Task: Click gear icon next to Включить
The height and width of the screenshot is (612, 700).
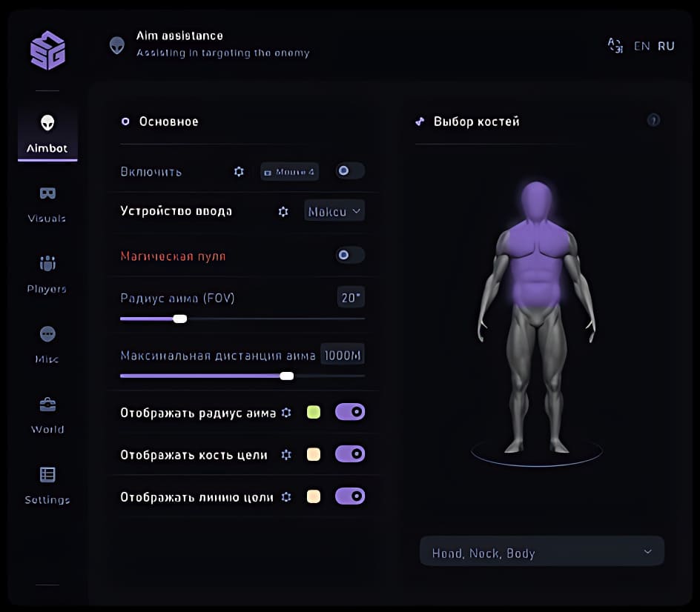Action: point(239,171)
